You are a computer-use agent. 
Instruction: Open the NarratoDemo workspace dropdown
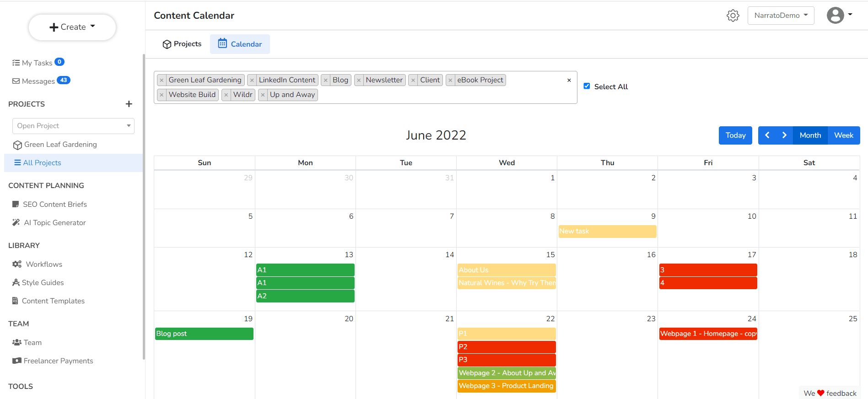coord(781,16)
